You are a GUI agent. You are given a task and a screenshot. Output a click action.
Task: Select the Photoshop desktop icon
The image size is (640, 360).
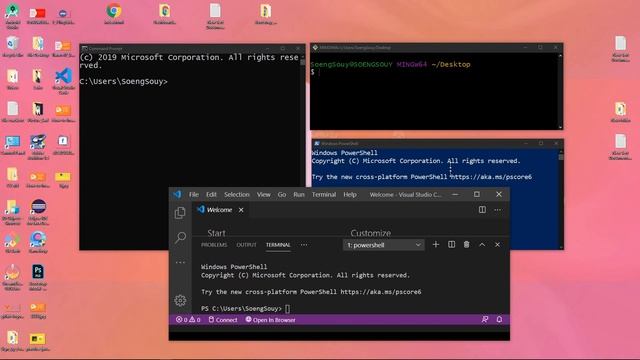point(38,278)
